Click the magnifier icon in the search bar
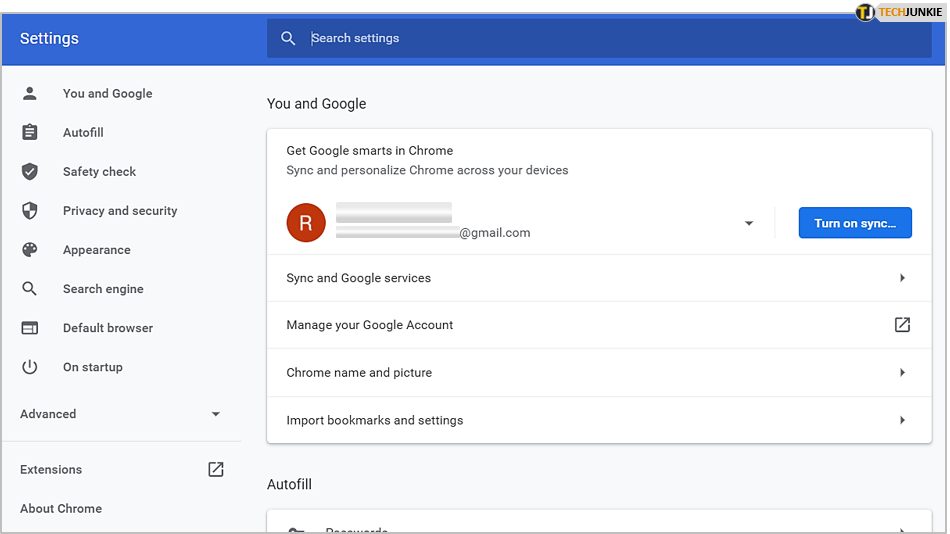 [288, 38]
